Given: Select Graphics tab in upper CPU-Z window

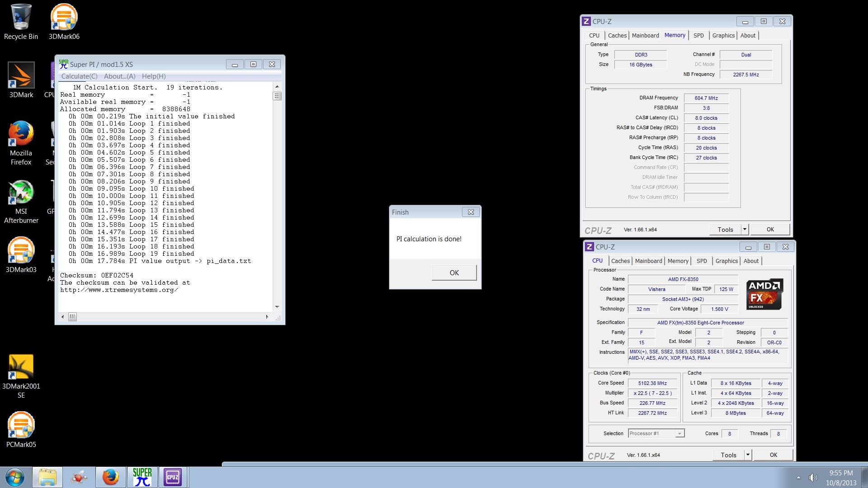Looking at the screenshot, I should pos(723,35).
